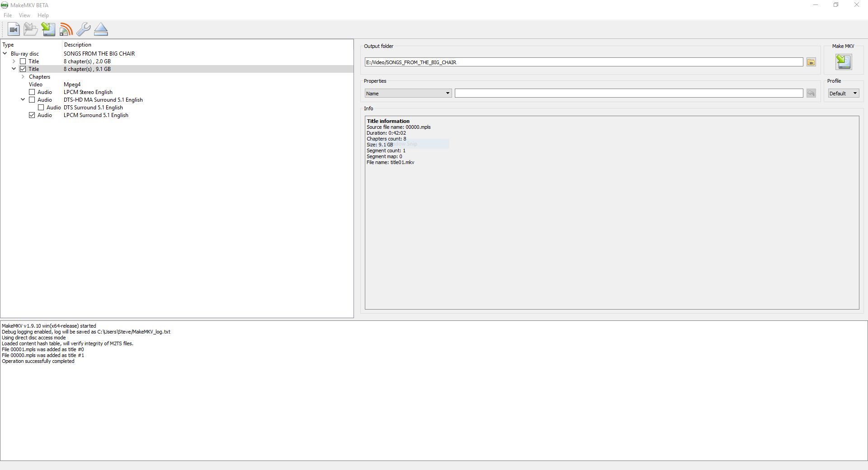Open the Profile Default dropdown
868x470 pixels.
point(843,93)
